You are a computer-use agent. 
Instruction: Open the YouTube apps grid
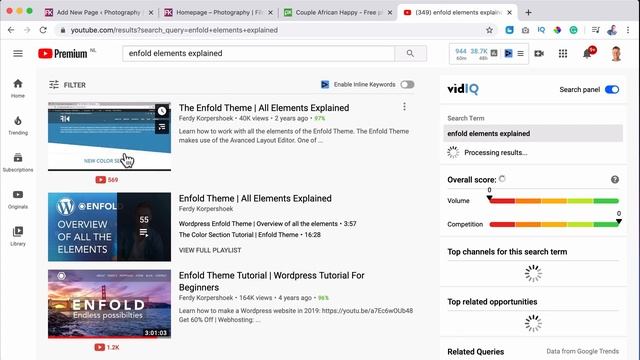point(563,53)
